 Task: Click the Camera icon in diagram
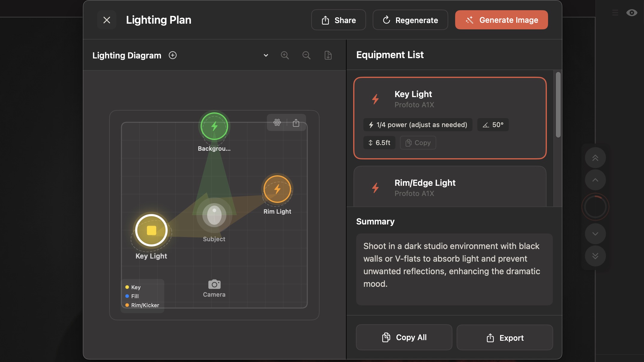tap(214, 284)
